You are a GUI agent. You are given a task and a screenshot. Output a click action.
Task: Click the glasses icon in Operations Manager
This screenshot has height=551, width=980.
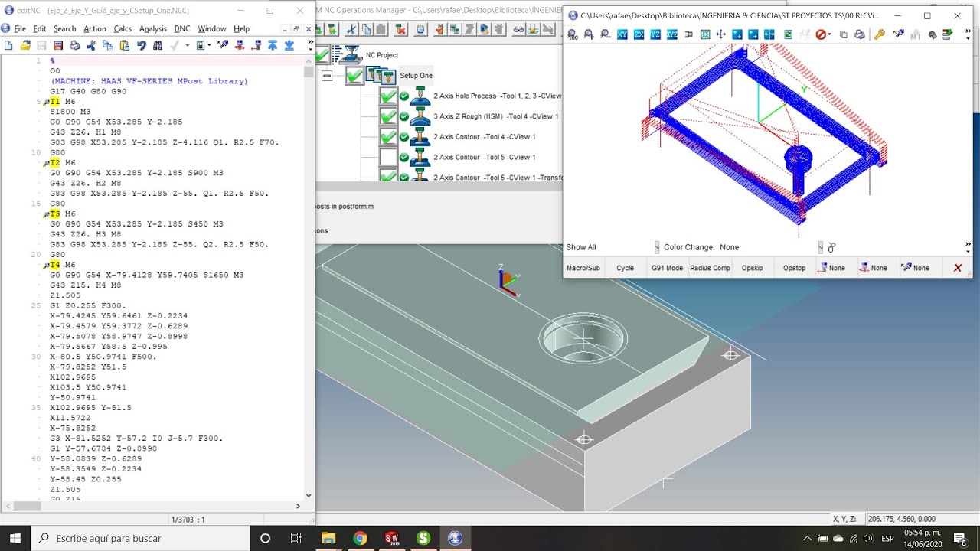518,30
